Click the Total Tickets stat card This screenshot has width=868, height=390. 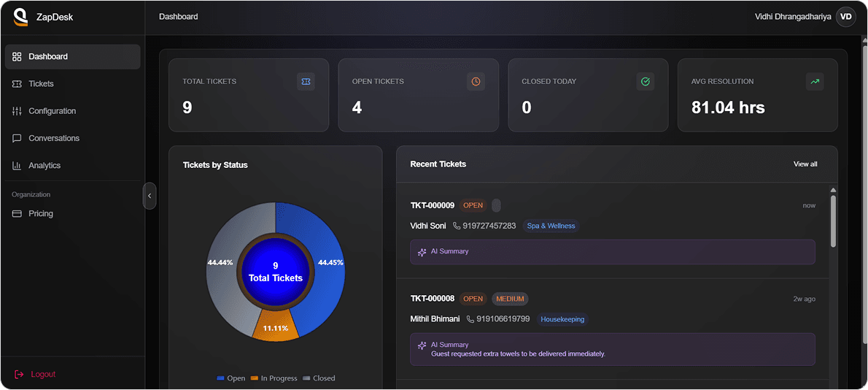tap(249, 95)
